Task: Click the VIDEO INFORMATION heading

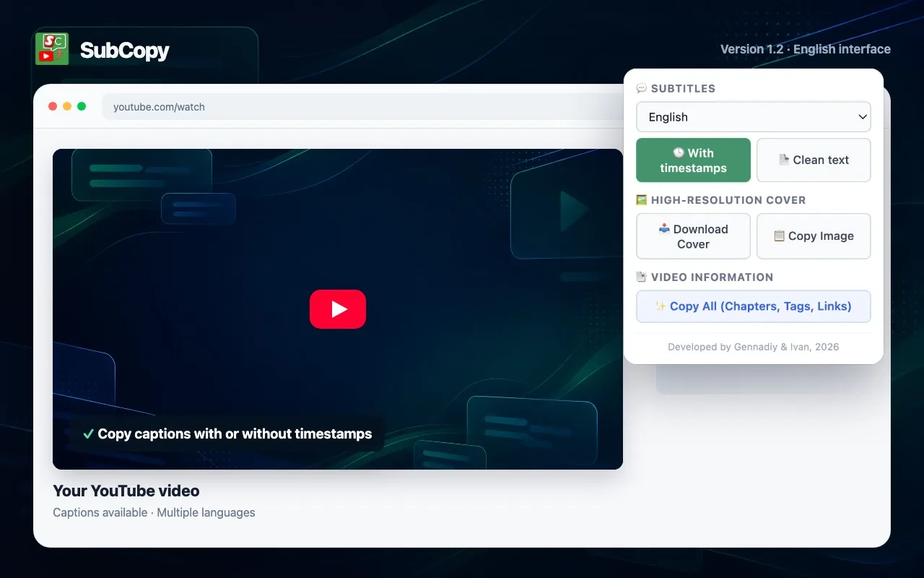Action: coord(712,277)
